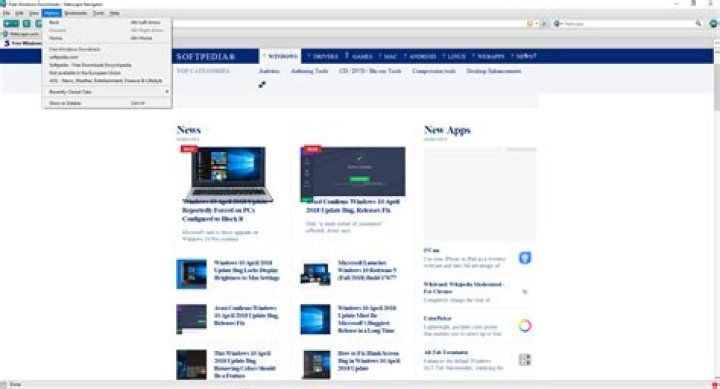
Task: Click the feed icon in address bar
Action: tap(530, 23)
